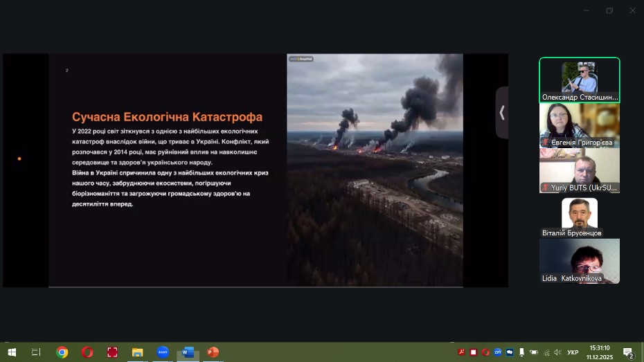This screenshot has height=362, width=644.
Task: Select Олександр Стасишин's video tile
Action: (x=579, y=80)
